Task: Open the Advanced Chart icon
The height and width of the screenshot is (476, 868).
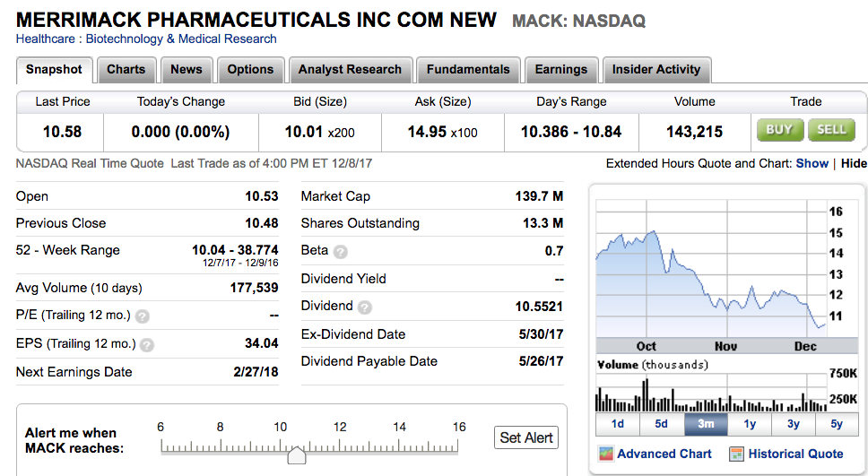Action: click(606, 454)
